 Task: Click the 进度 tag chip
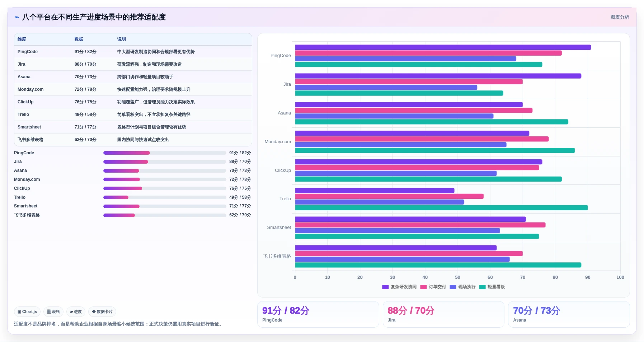click(x=76, y=312)
